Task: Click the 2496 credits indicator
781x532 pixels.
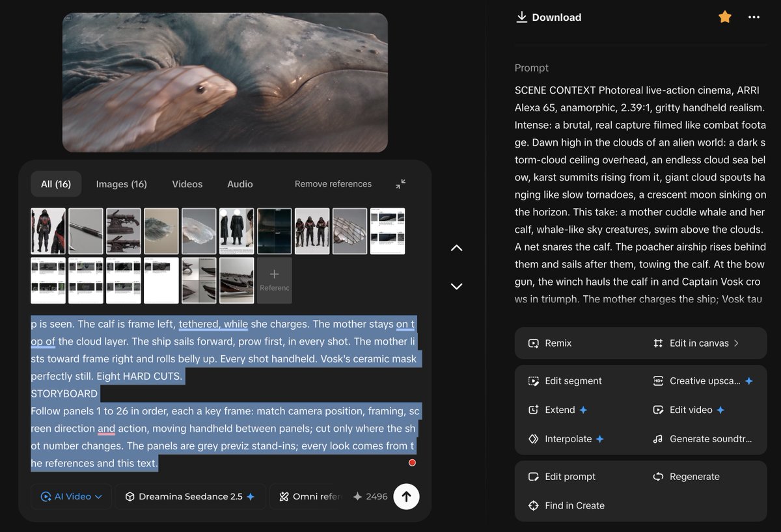Action: 370,496
